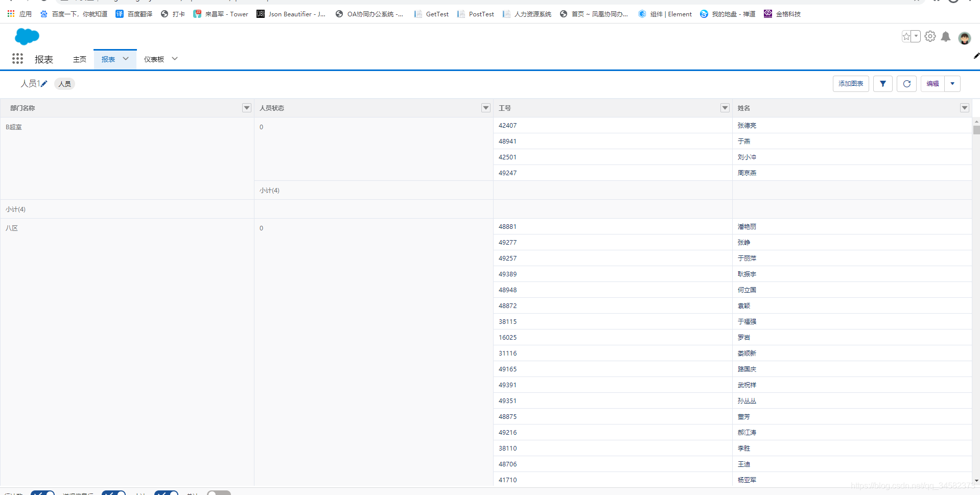Image resolution: width=980 pixels, height=495 pixels.
Task: View notifications via the bell icon
Action: pyautogui.click(x=945, y=36)
